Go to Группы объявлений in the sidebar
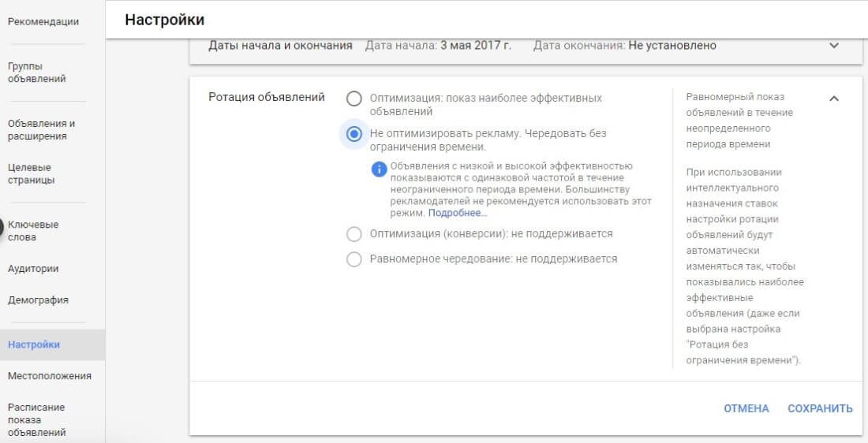This screenshot has width=868, height=443. pos(36,73)
